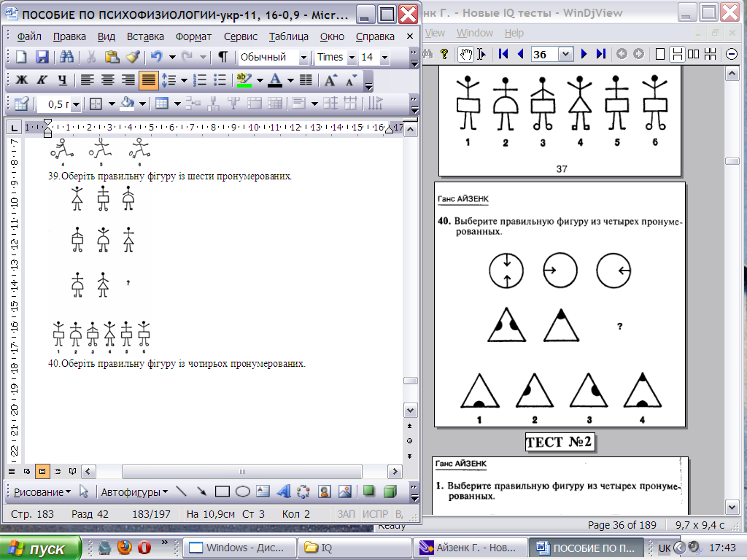Open the Рисование drawing menu button
The height and width of the screenshot is (560, 747).
coord(42,492)
